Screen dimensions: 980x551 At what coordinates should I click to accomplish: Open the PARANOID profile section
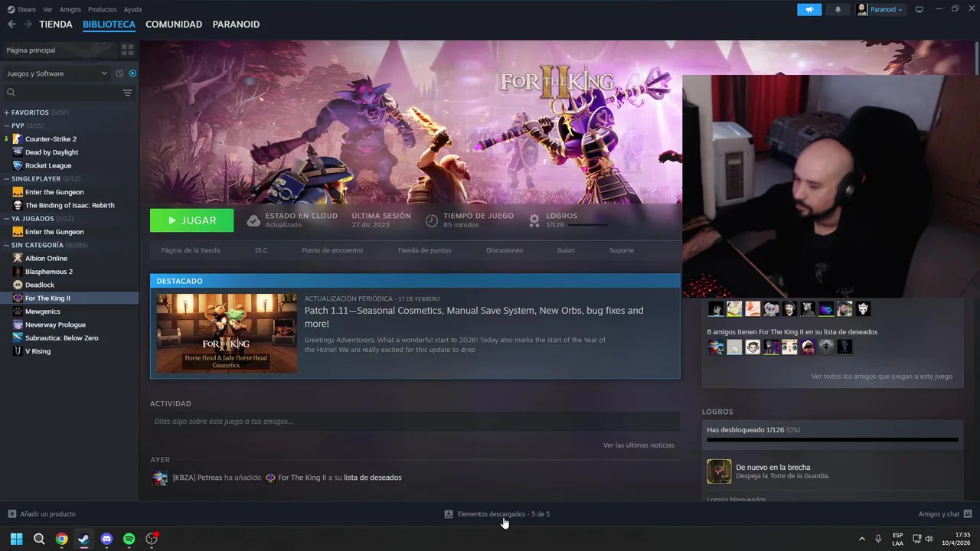[236, 24]
